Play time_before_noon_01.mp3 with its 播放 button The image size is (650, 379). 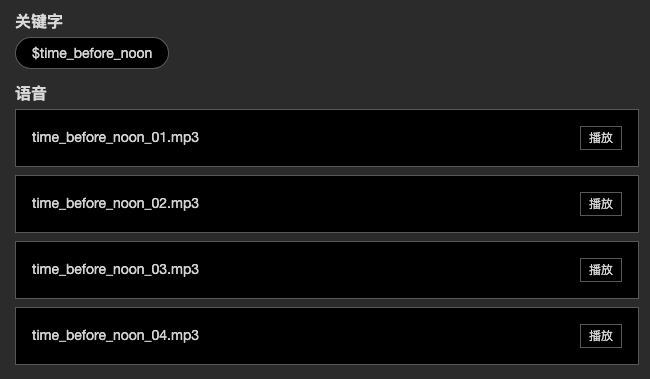click(x=601, y=138)
